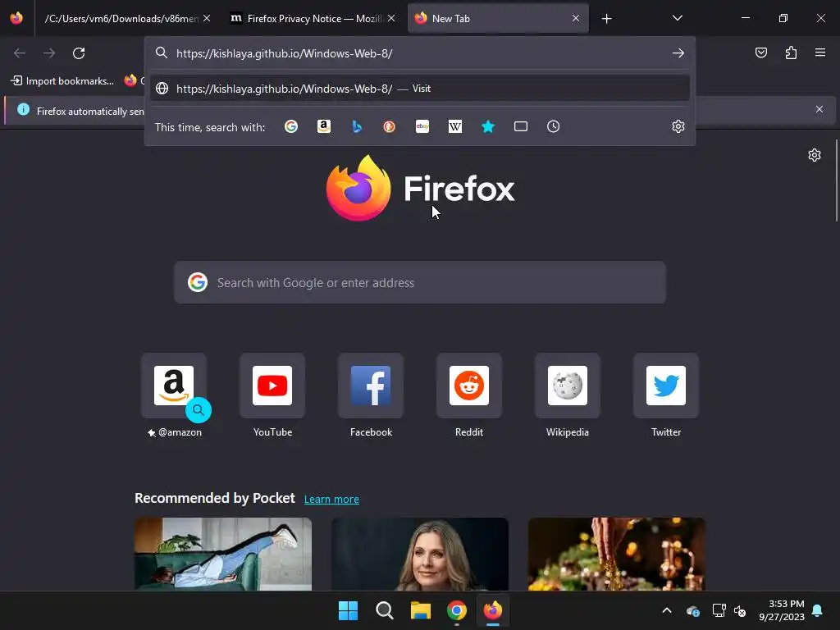Search this time with eBay engine icon
The width and height of the screenshot is (840, 630).
click(x=422, y=126)
